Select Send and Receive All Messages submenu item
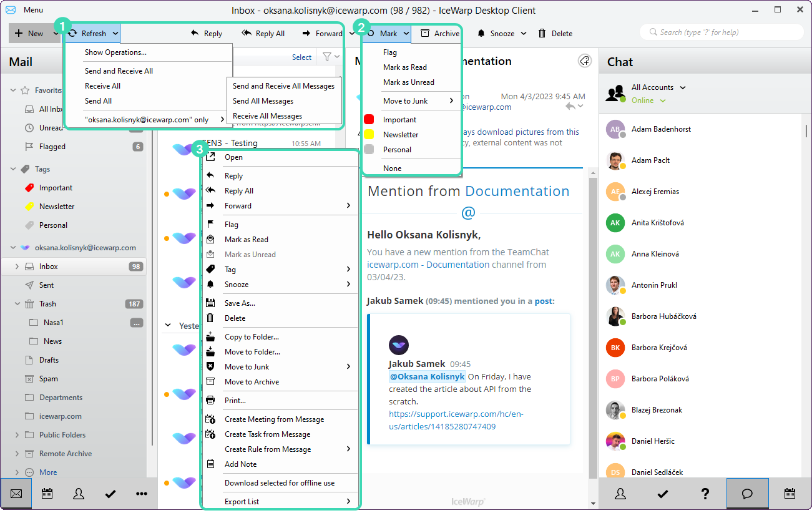The image size is (812, 518). click(284, 86)
